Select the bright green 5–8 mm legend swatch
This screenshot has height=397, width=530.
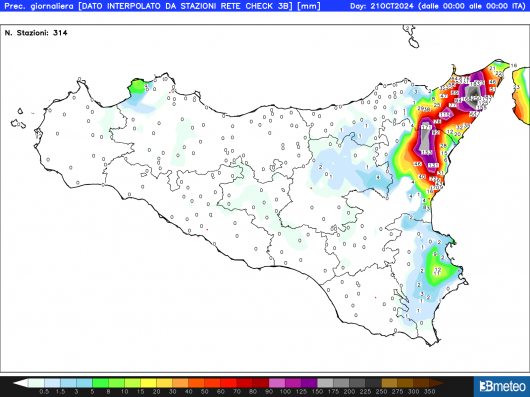[100, 383]
